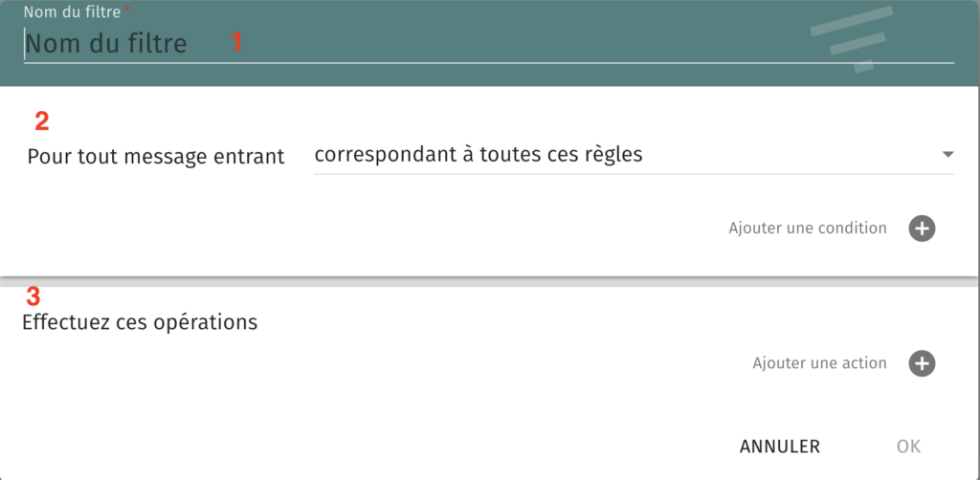Click the small 'Nom du filtre *' field label
980x480 pixels.
tap(77, 11)
